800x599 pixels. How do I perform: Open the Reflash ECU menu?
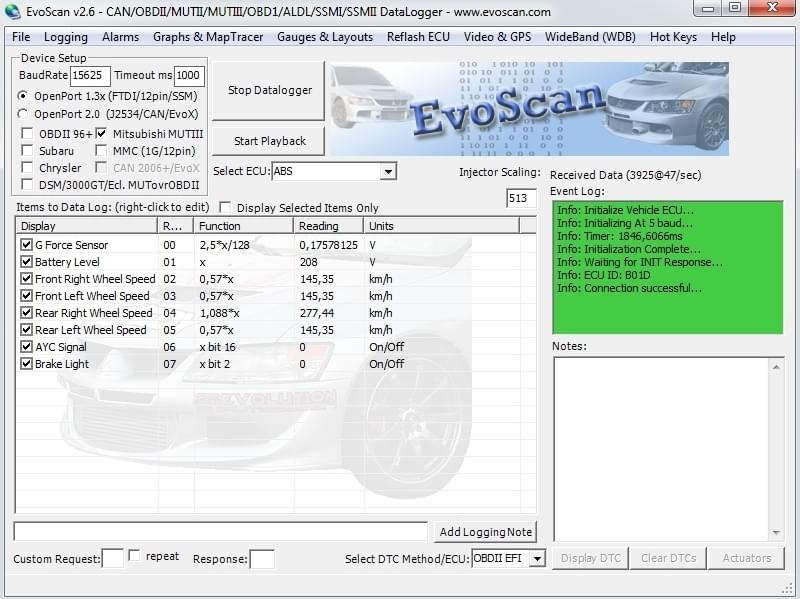418,37
